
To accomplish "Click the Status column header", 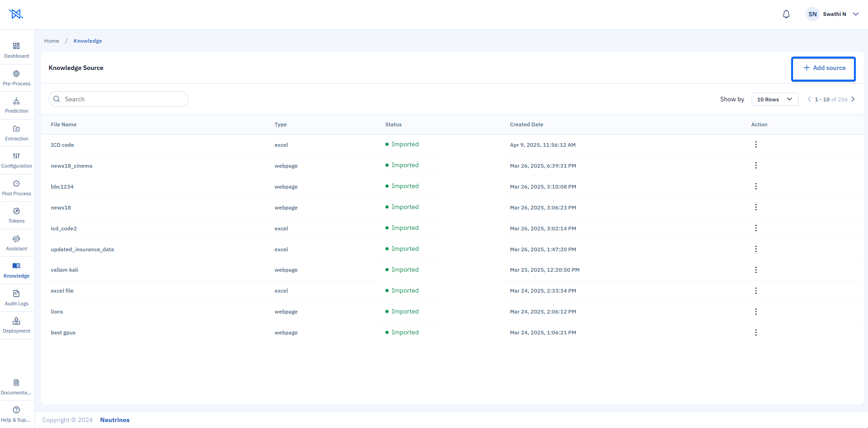I will 394,124.
